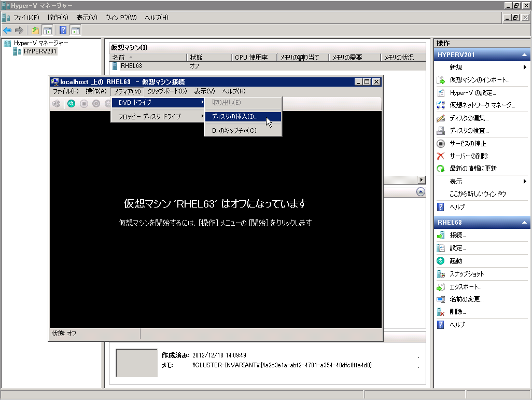Click the Ctrl+Alt+Del icon in VM connection toolbar

(57, 104)
